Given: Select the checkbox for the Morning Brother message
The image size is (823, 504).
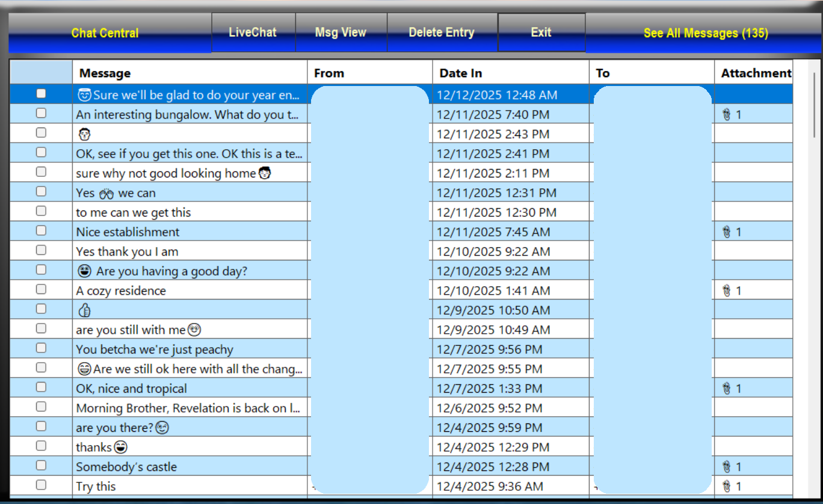Looking at the screenshot, I should click(41, 407).
